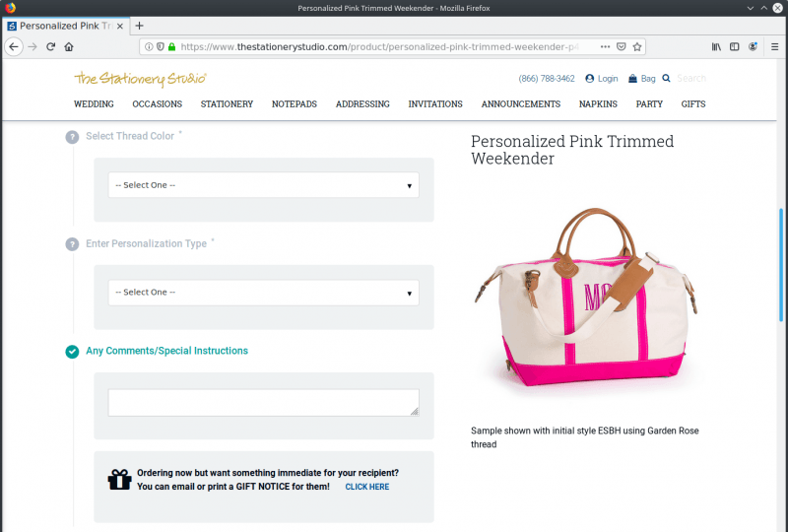Go back with the browser back arrow
The height and width of the screenshot is (532, 788).
tap(14, 46)
